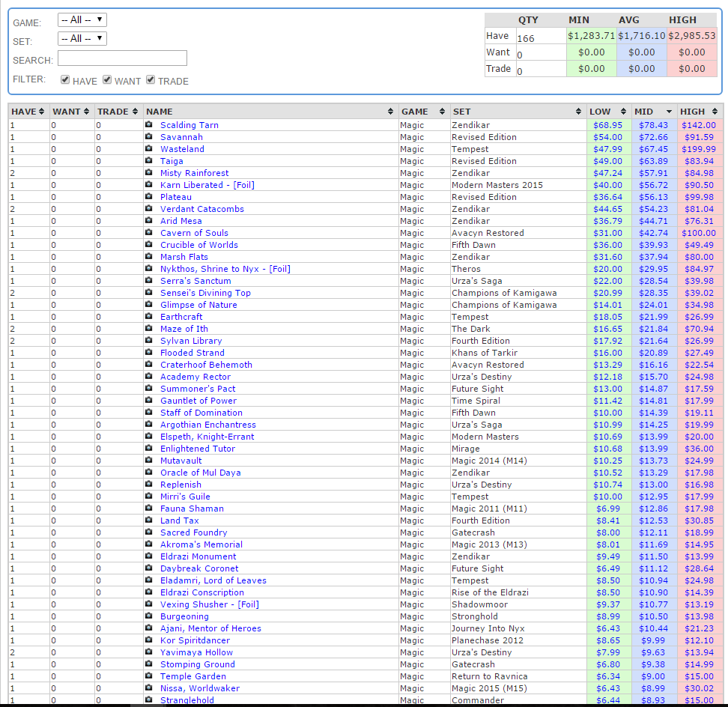
Task: Sort by GAME column header
Action: point(423,112)
